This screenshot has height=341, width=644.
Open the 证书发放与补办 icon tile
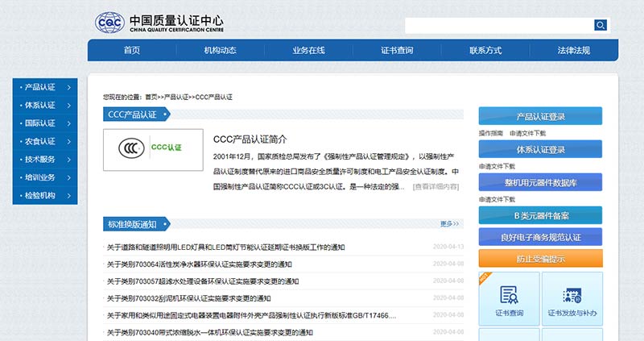click(x=572, y=299)
